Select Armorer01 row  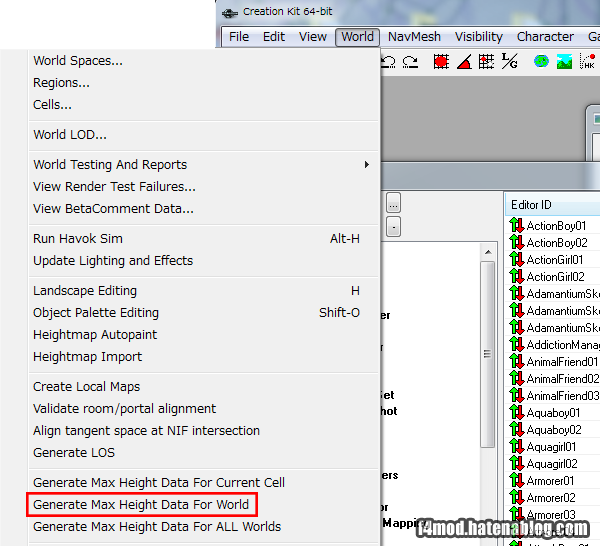553,481
